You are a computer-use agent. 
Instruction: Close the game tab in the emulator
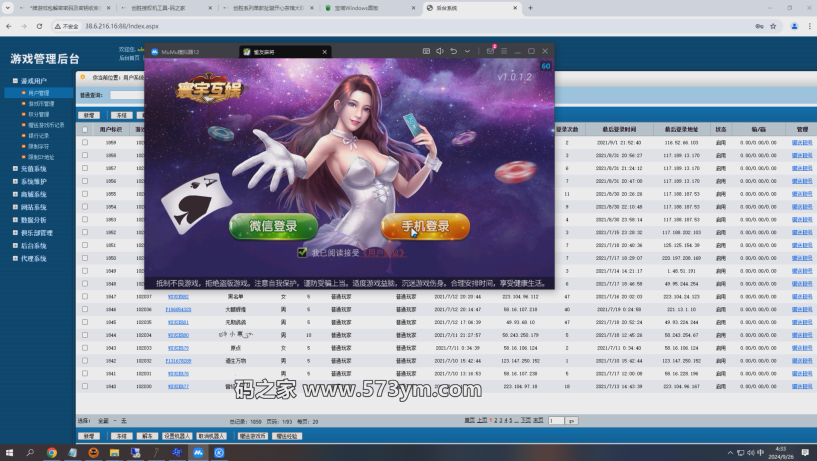pyautogui.click(x=325, y=52)
